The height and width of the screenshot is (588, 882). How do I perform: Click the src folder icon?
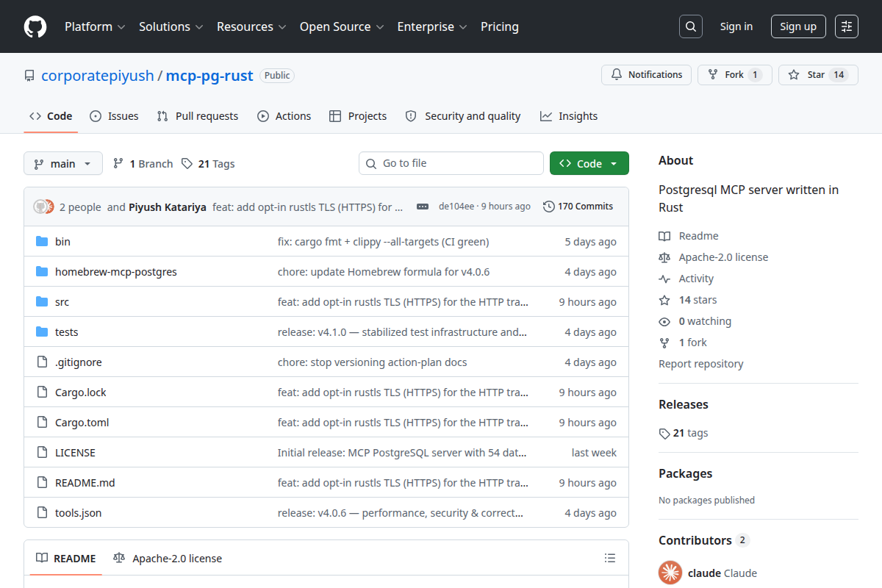click(x=42, y=302)
